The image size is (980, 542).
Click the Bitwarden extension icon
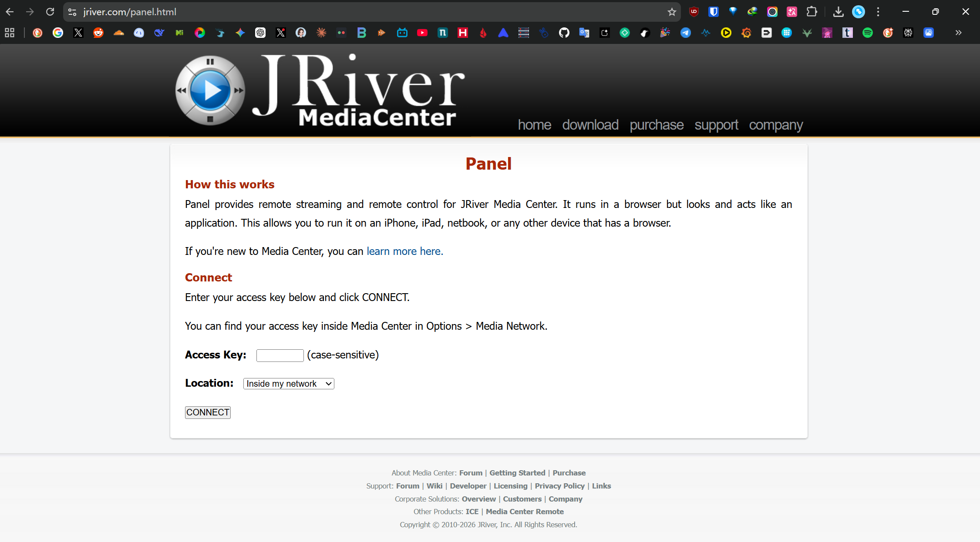pos(713,12)
